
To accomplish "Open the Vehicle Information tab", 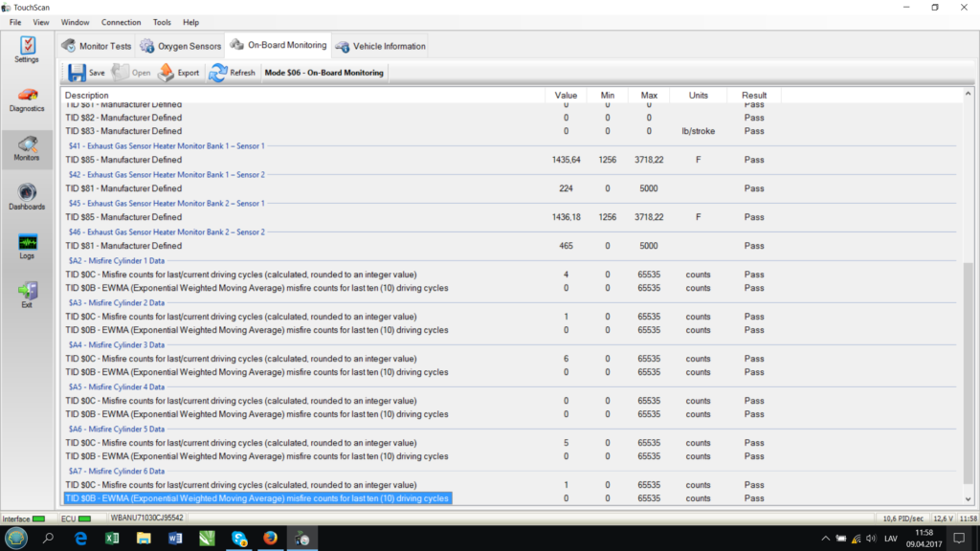I will (380, 46).
